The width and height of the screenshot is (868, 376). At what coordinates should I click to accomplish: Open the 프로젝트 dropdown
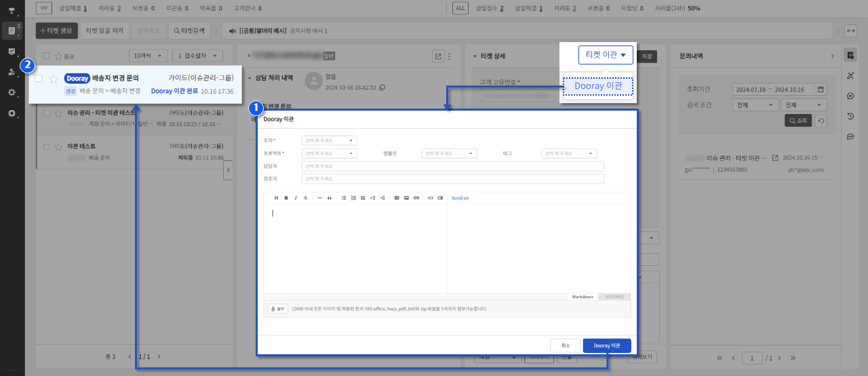tap(330, 153)
